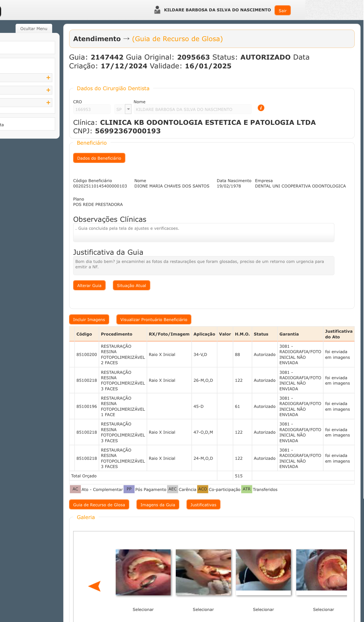364x622 pixels.
Task: Click procedure code 85100200 in the table
Action: click(x=87, y=355)
